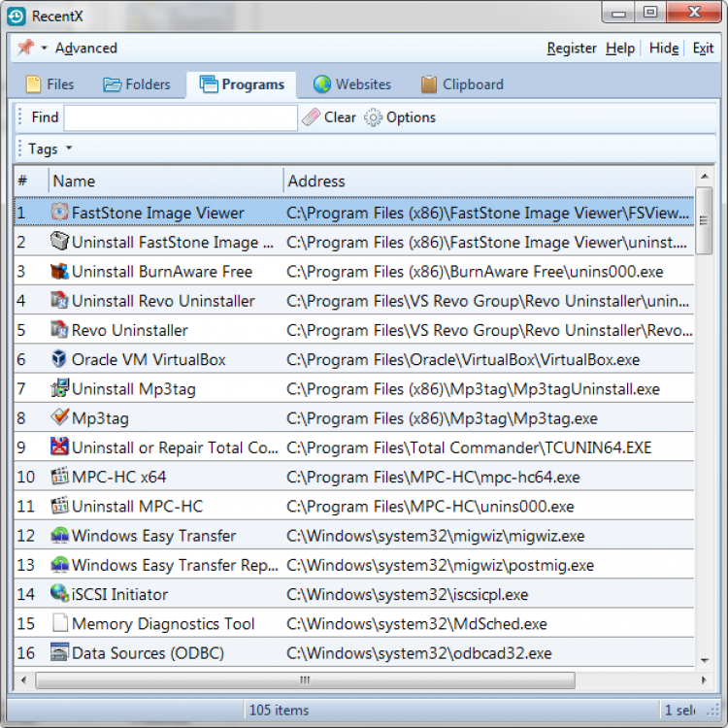The height and width of the screenshot is (728, 728).
Task: Click the Uninstall Mp3tag icon
Action: tap(59, 388)
